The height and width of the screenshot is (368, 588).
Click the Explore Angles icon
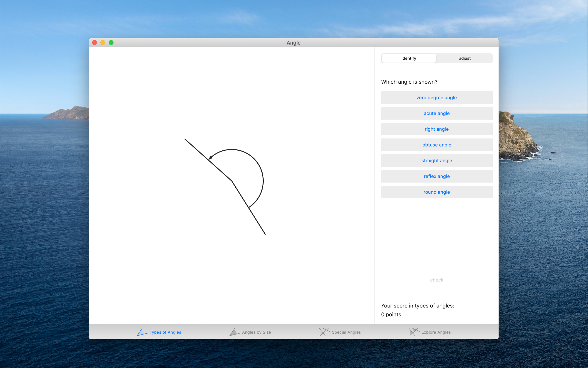[x=414, y=332]
